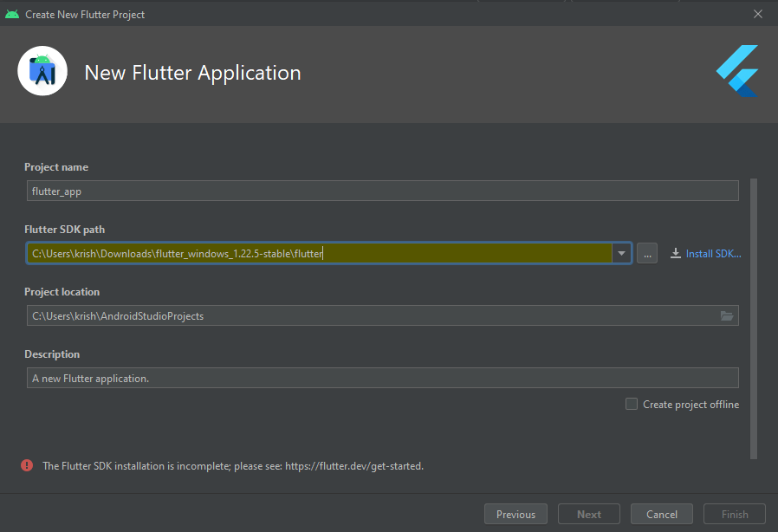Click inside the Project name field

[x=381, y=191]
